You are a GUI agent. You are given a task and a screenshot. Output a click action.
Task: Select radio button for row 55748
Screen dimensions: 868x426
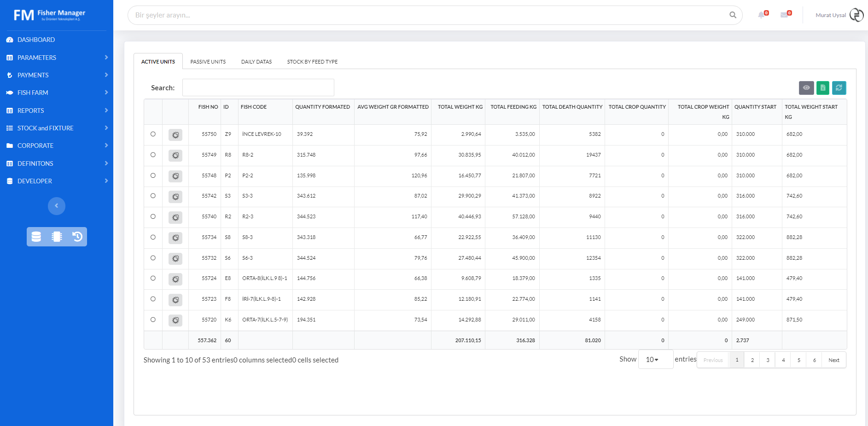point(153,175)
